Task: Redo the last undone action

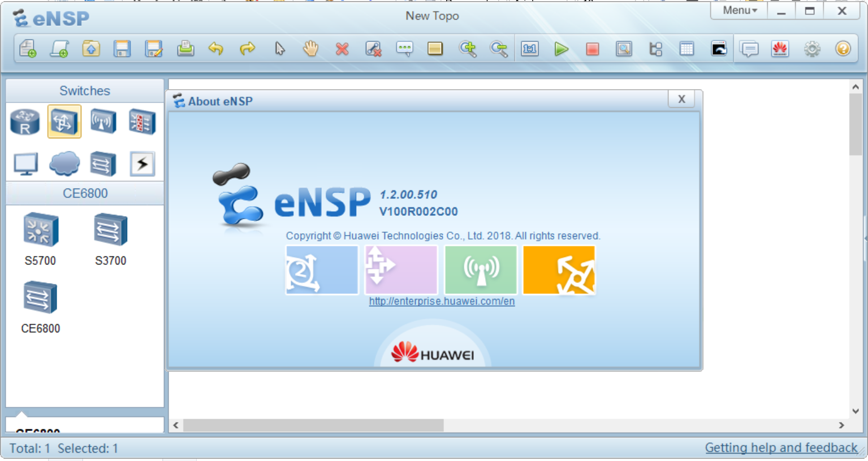Action: pyautogui.click(x=247, y=49)
